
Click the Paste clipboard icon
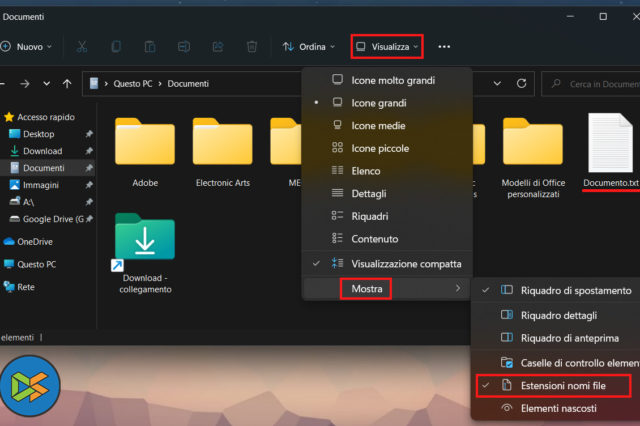click(x=150, y=46)
